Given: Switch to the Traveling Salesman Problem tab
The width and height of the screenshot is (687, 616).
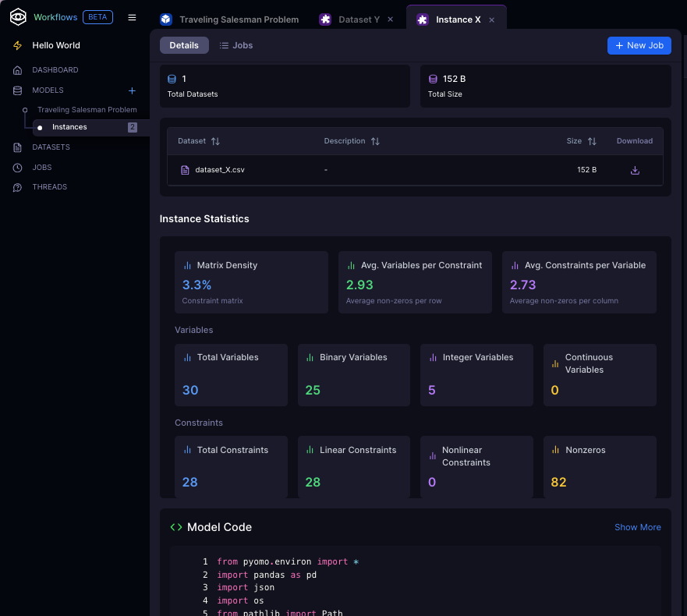Looking at the screenshot, I should [238, 19].
